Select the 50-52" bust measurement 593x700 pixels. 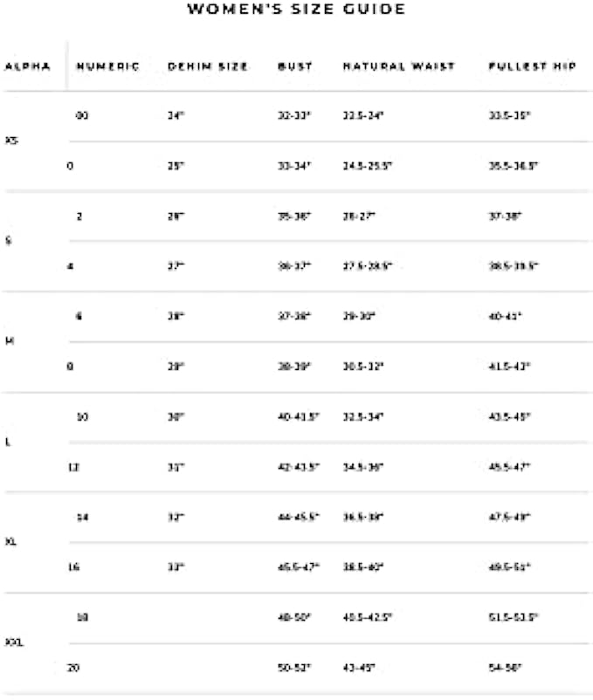pos(293,668)
